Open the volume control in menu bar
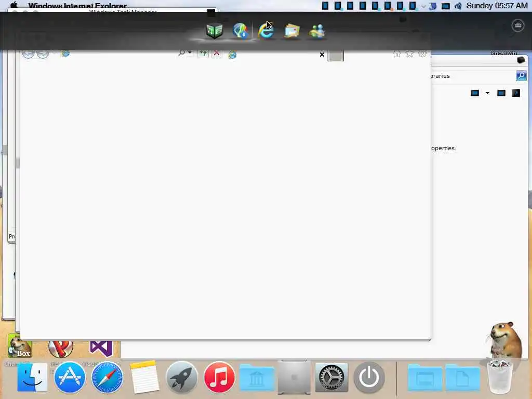The height and width of the screenshot is (399, 532). point(458,6)
